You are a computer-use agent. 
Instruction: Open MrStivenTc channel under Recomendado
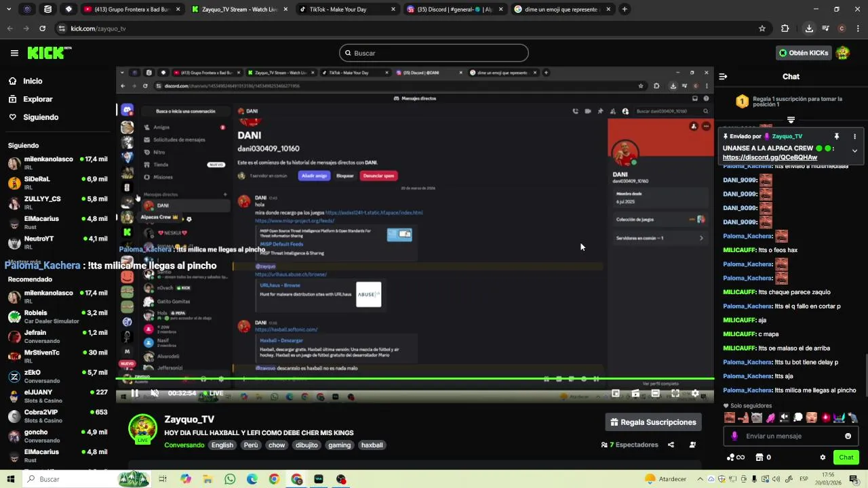pos(58,357)
